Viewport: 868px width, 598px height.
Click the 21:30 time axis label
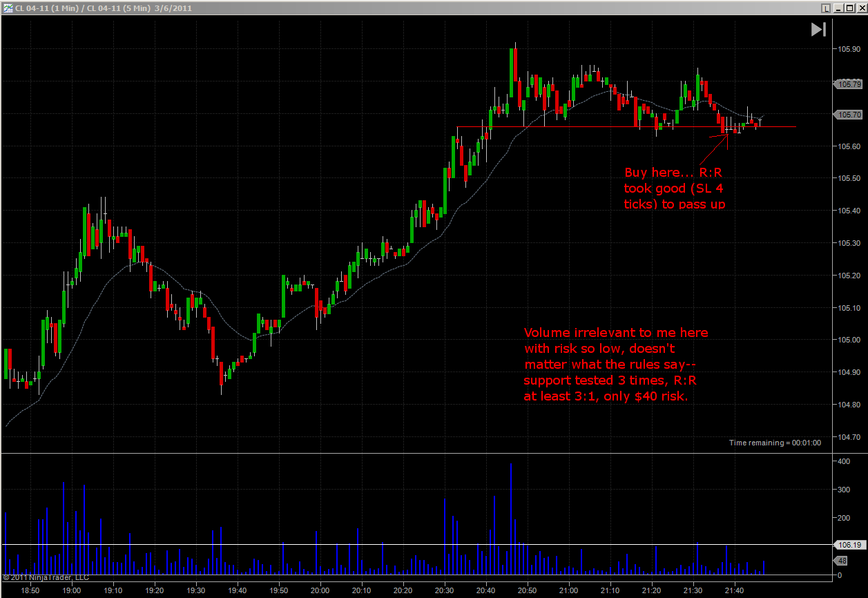click(693, 591)
